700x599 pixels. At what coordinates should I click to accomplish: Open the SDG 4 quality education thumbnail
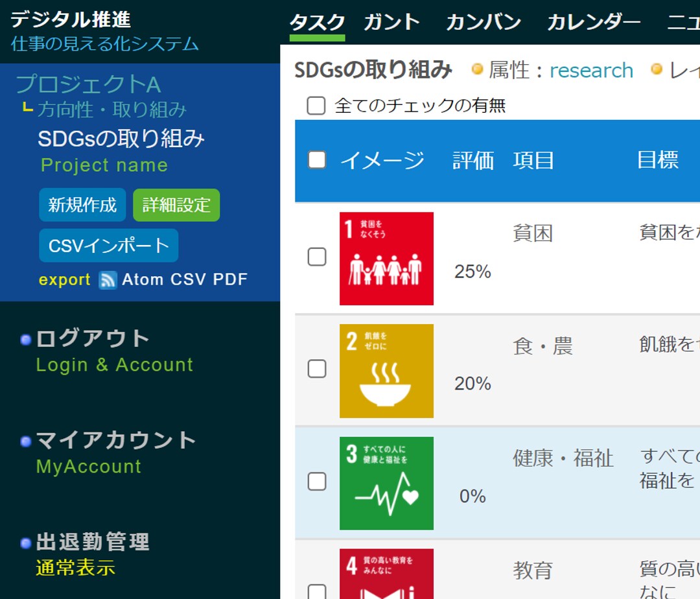[386, 574]
